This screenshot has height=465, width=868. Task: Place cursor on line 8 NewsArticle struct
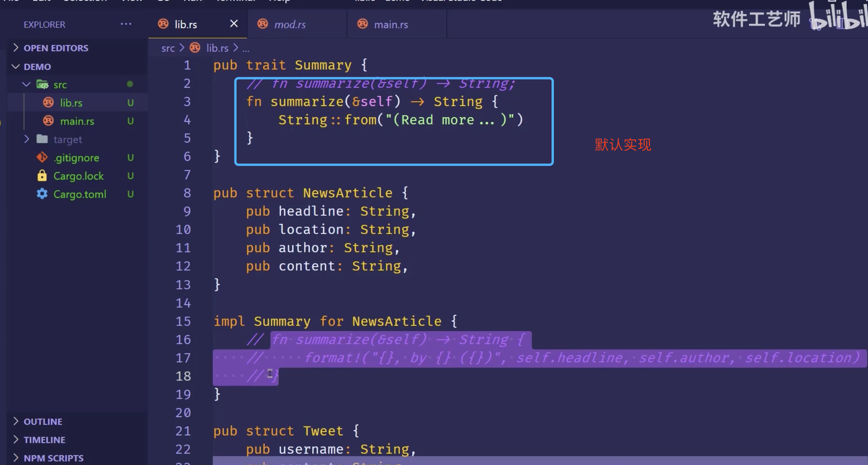pyautogui.click(x=347, y=193)
